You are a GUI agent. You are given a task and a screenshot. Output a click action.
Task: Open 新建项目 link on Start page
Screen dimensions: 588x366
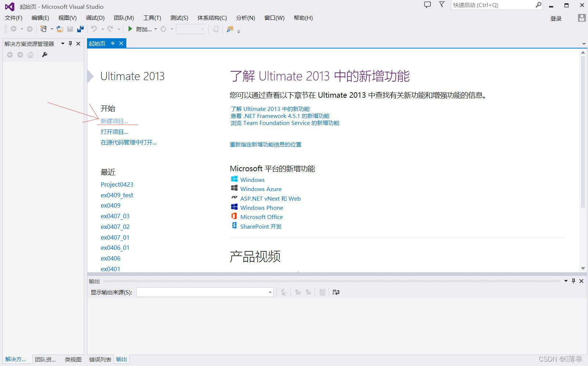pyautogui.click(x=114, y=121)
